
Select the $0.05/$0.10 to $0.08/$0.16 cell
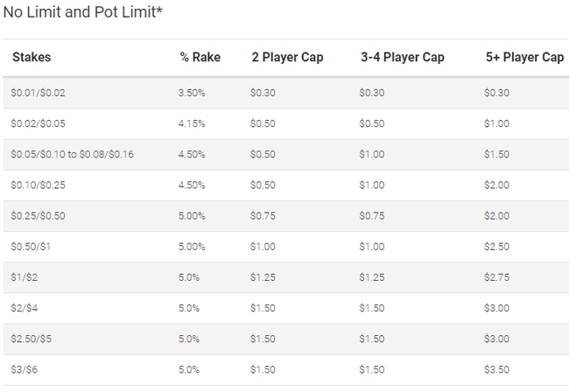pyautogui.click(x=72, y=155)
